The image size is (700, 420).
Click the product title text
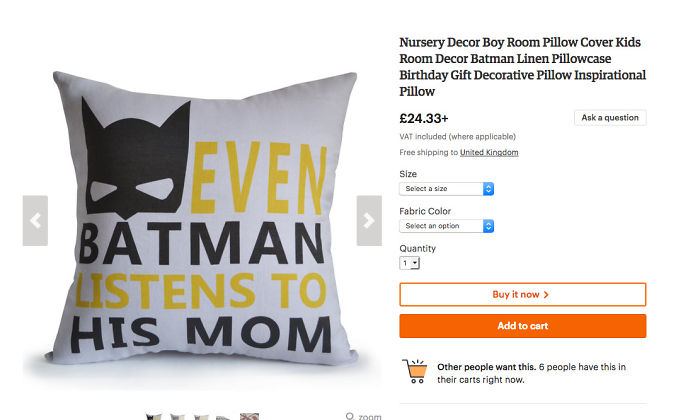[x=522, y=67]
